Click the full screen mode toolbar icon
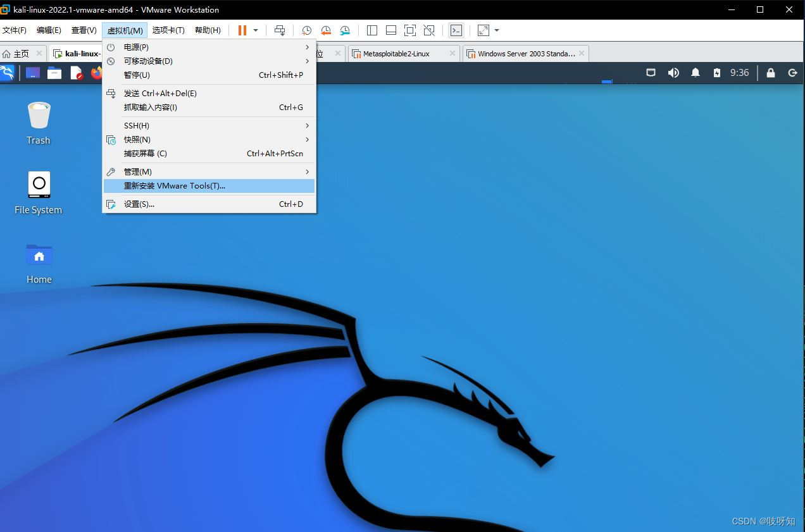This screenshot has height=532, width=805. pyautogui.click(x=410, y=30)
